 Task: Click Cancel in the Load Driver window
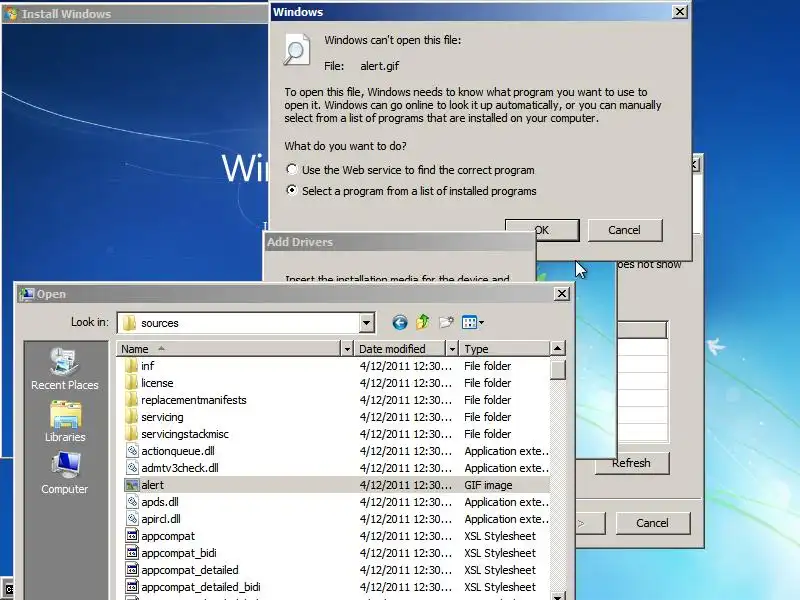click(653, 523)
